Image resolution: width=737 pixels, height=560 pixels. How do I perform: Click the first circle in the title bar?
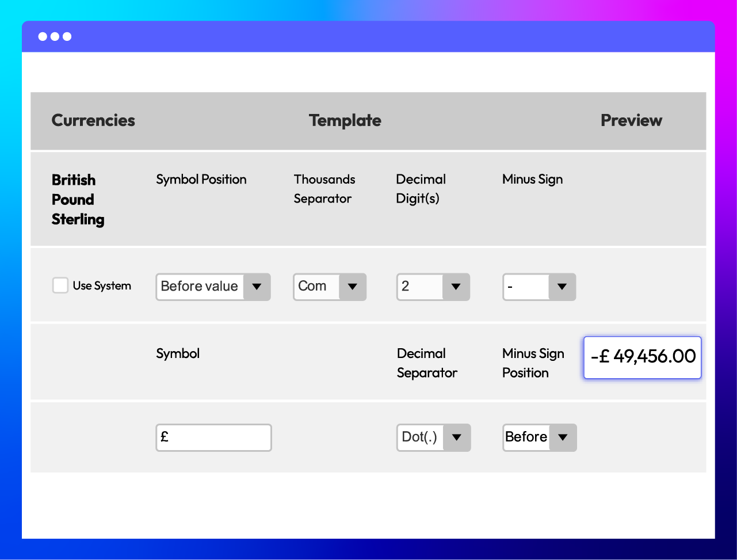click(x=43, y=36)
